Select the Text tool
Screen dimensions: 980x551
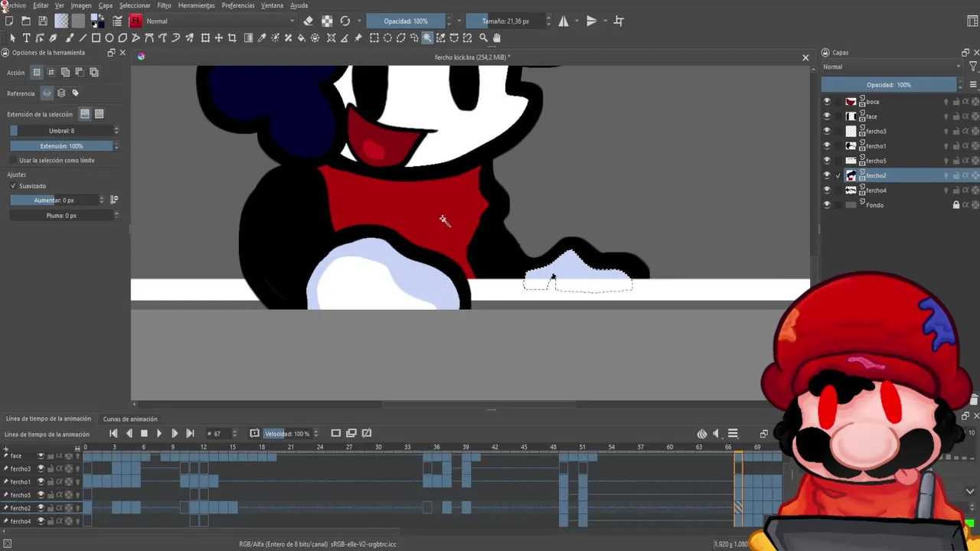(x=26, y=37)
